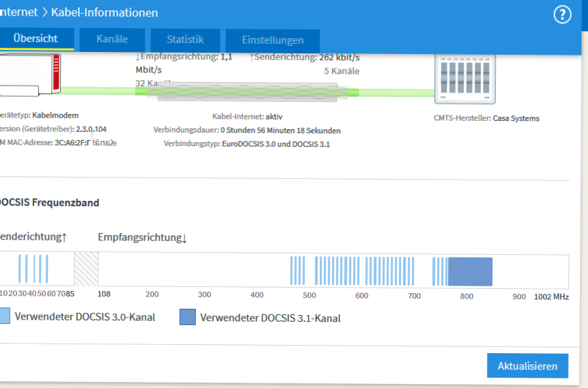588x388 pixels.
Task: Click the '5 Kanäle' text
Action: (x=341, y=71)
